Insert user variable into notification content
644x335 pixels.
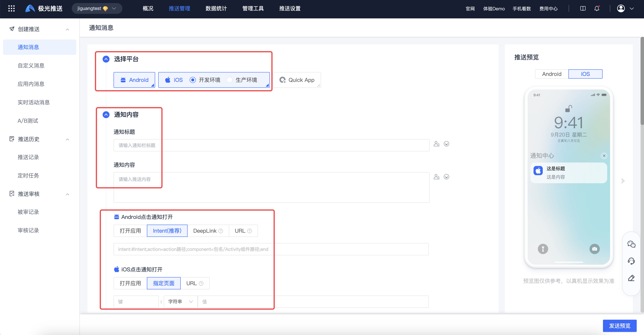[436, 177]
